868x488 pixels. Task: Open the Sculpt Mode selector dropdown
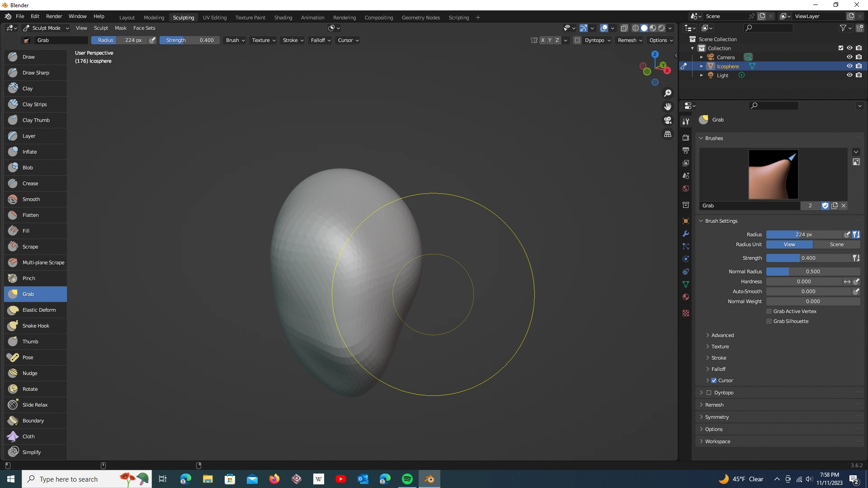pyautogui.click(x=46, y=28)
